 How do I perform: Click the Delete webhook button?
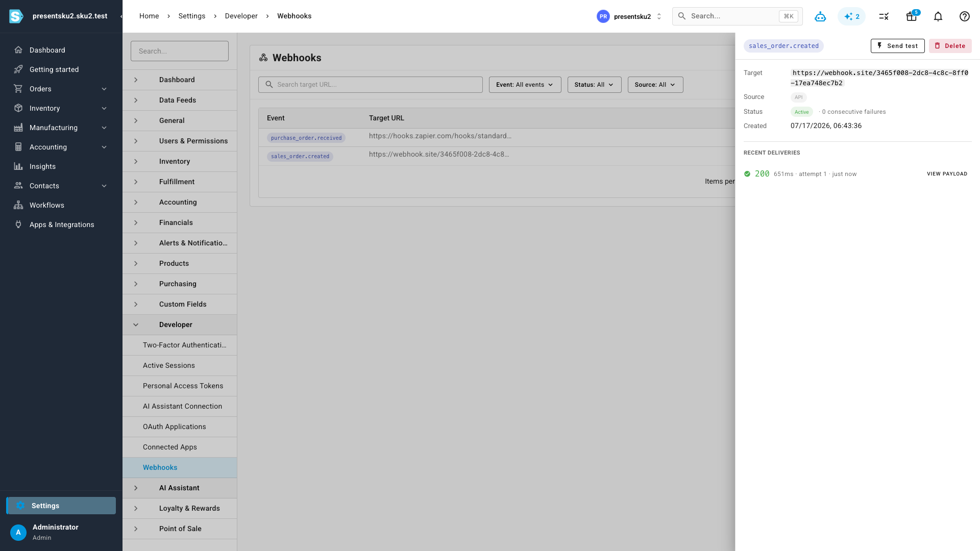[950, 46]
